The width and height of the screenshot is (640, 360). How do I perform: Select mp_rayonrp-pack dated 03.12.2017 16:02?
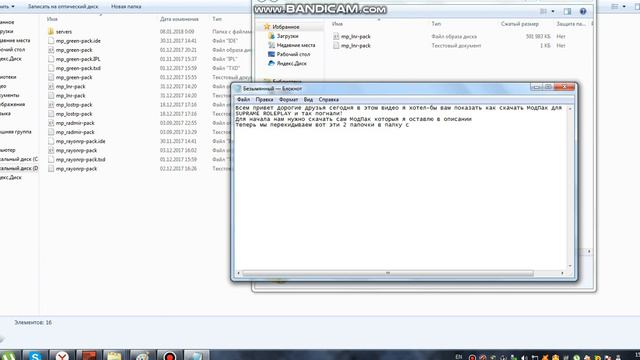tap(76, 150)
